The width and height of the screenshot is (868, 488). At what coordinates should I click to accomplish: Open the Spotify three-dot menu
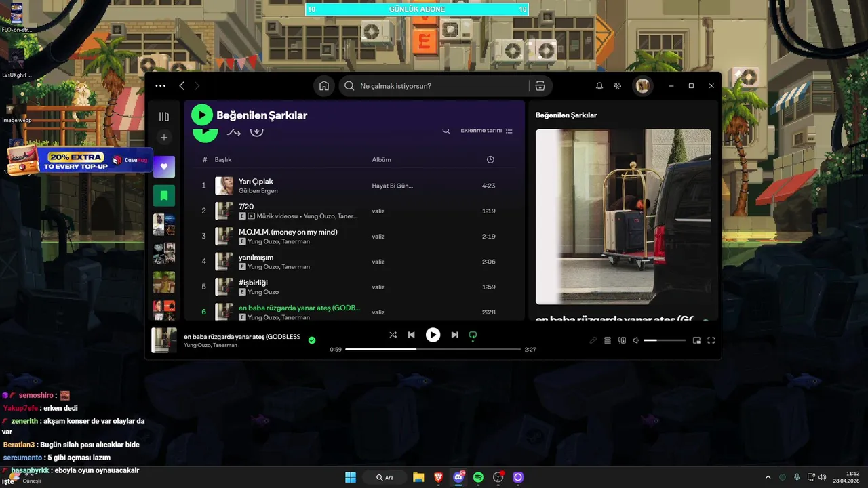160,86
